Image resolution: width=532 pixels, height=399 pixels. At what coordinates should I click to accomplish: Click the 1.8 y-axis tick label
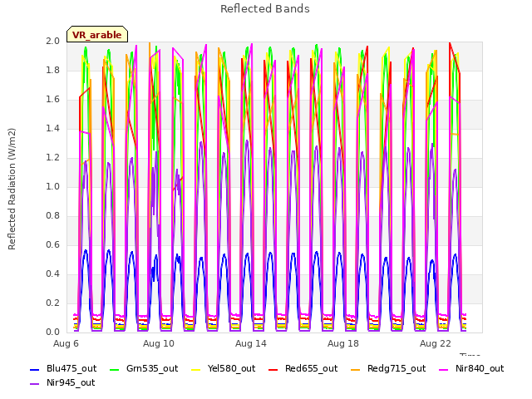point(52,70)
